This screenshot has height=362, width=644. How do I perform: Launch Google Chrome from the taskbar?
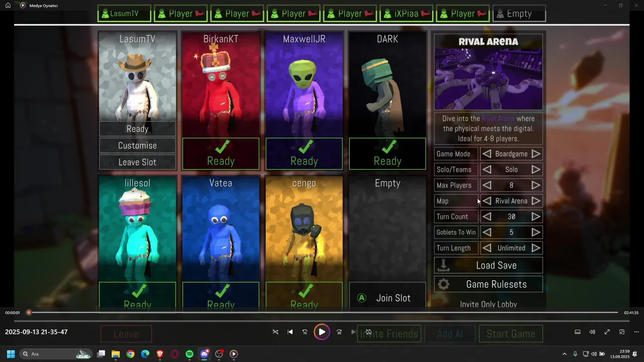click(x=130, y=354)
